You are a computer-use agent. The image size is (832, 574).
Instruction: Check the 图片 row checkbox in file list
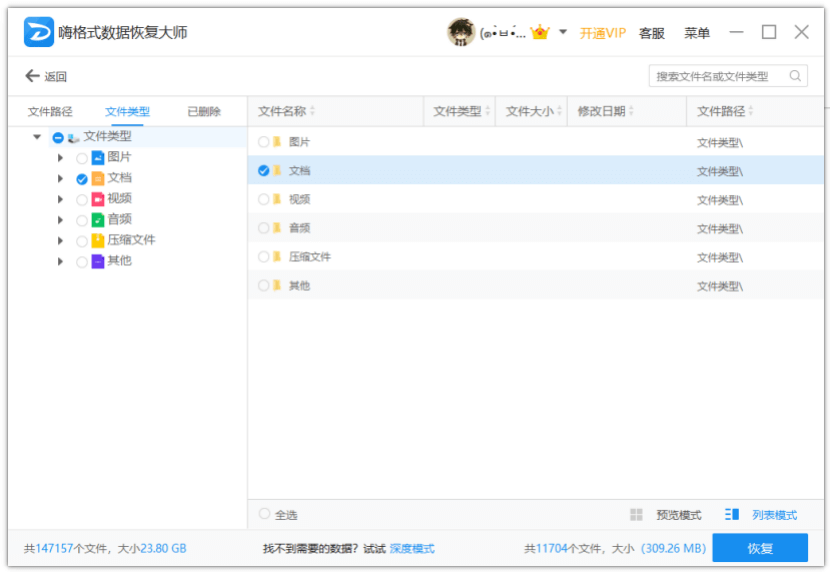coord(264,142)
